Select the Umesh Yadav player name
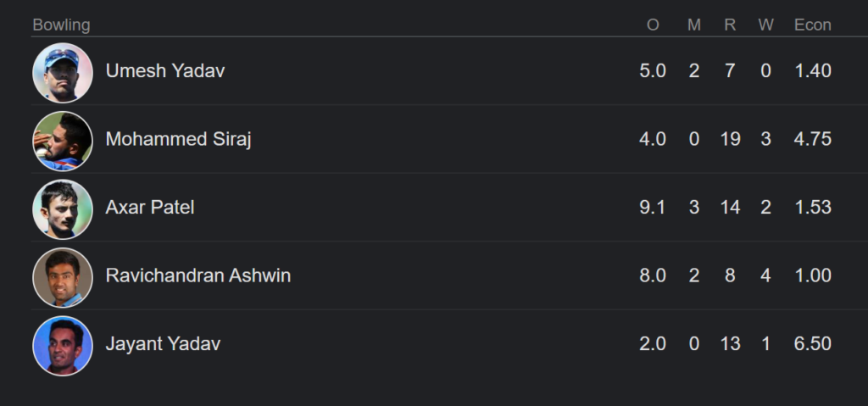Viewport: 868px width, 406px height. pos(165,71)
